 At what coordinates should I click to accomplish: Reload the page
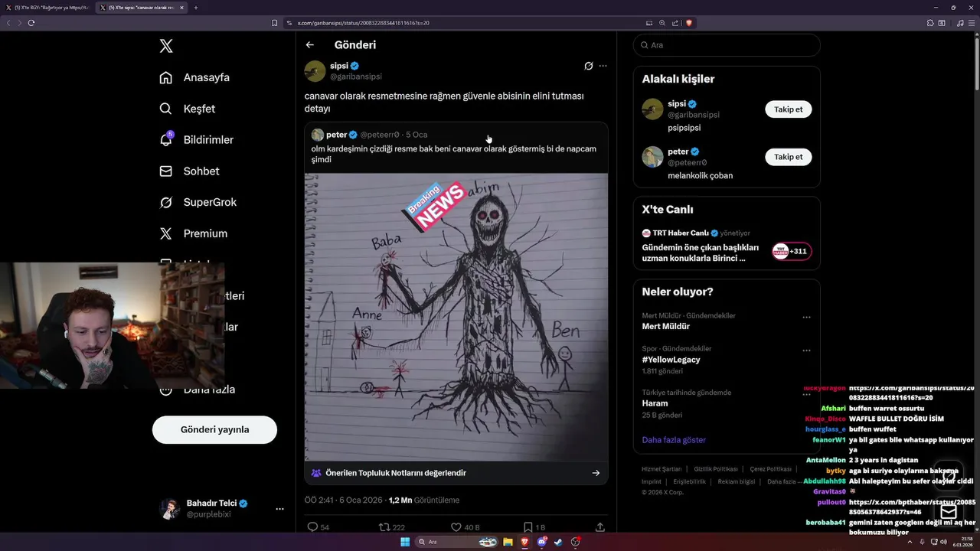coord(31,23)
